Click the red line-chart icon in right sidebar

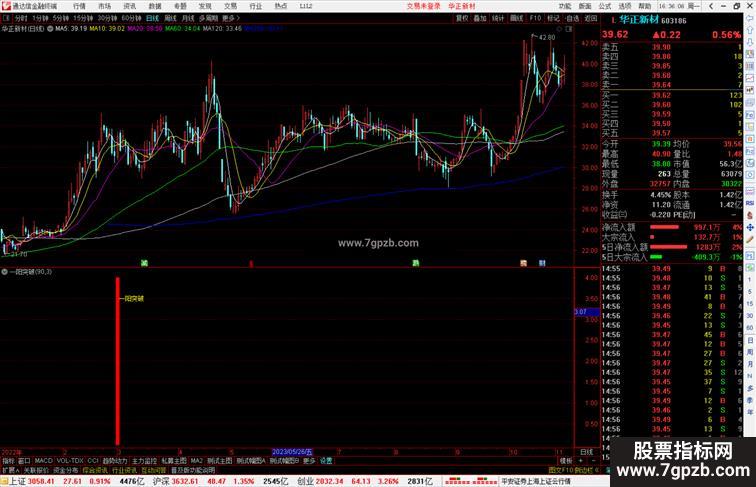point(750,78)
